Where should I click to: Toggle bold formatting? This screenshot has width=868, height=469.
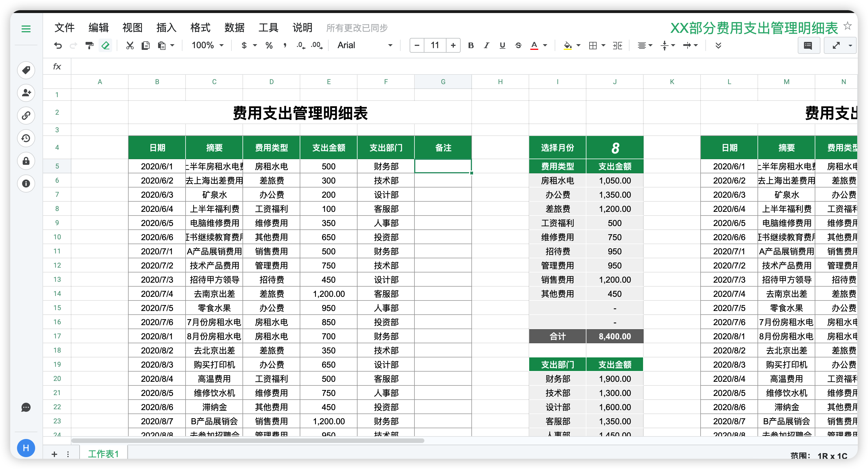(x=471, y=46)
